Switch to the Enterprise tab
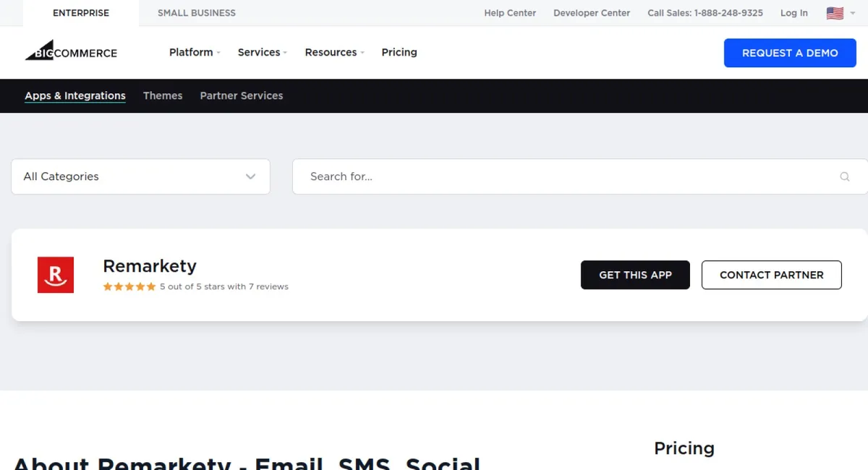The width and height of the screenshot is (868, 470). coord(81,13)
